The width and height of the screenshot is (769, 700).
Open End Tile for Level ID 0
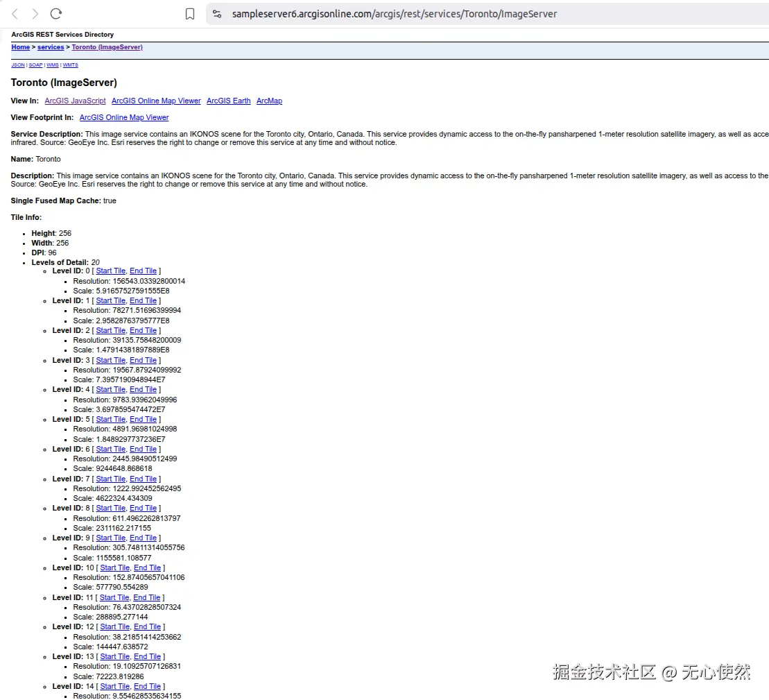144,271
